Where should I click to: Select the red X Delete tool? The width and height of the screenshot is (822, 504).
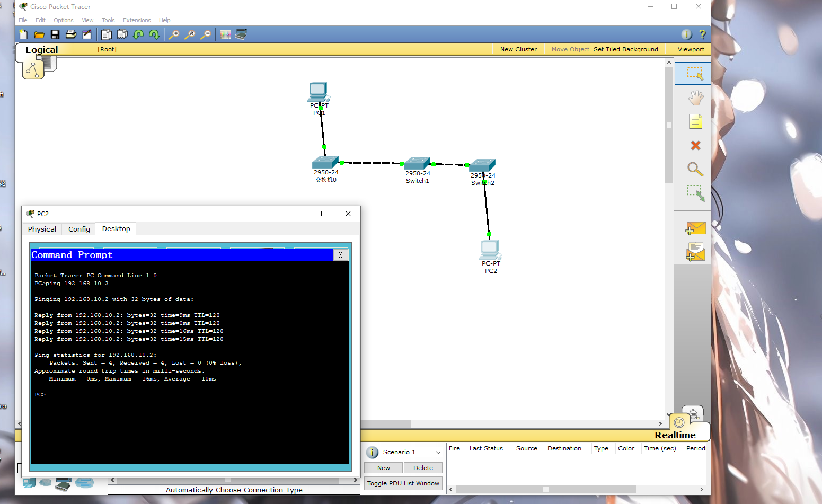(x=695, y=145)
